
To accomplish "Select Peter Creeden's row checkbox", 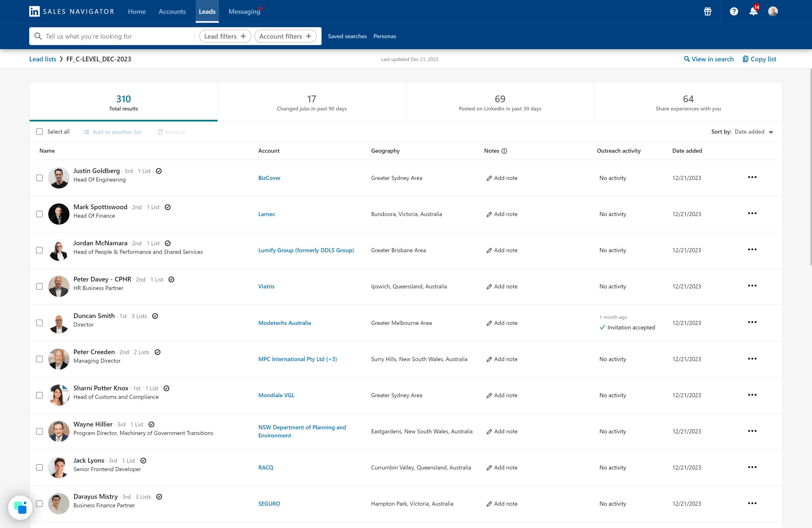I will 39,359.
